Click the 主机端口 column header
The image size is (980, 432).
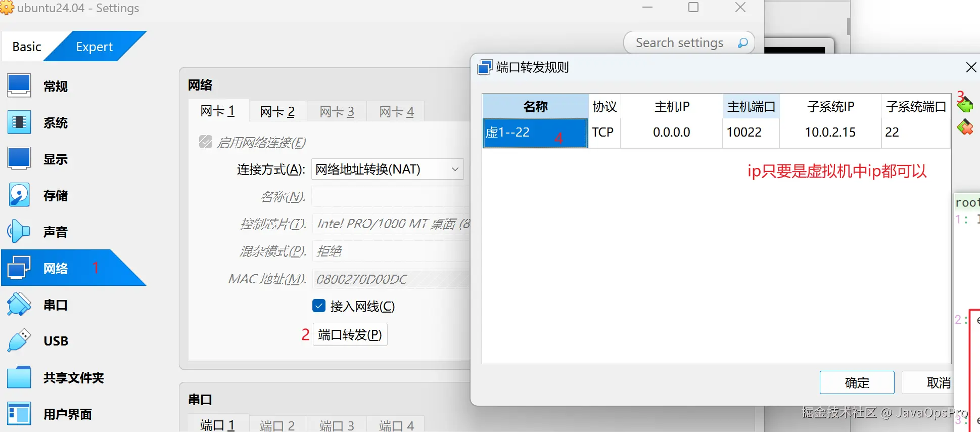tap(751, 106)
